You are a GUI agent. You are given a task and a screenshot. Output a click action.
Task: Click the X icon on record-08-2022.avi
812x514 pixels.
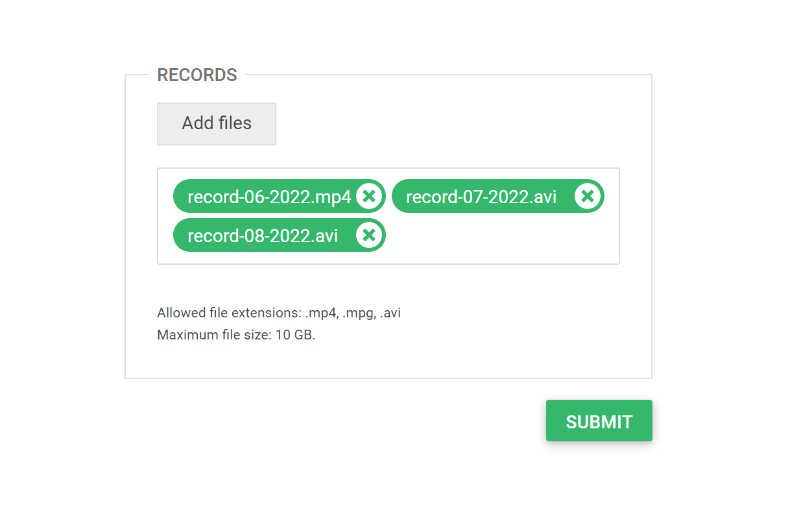[369, 235]
